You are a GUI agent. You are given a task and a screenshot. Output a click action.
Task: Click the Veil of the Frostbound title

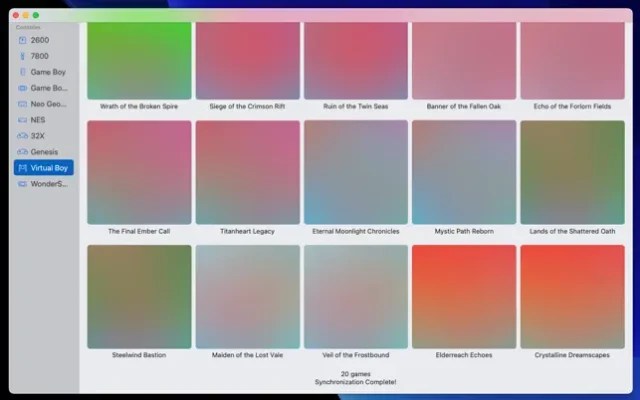coord(356,355)
